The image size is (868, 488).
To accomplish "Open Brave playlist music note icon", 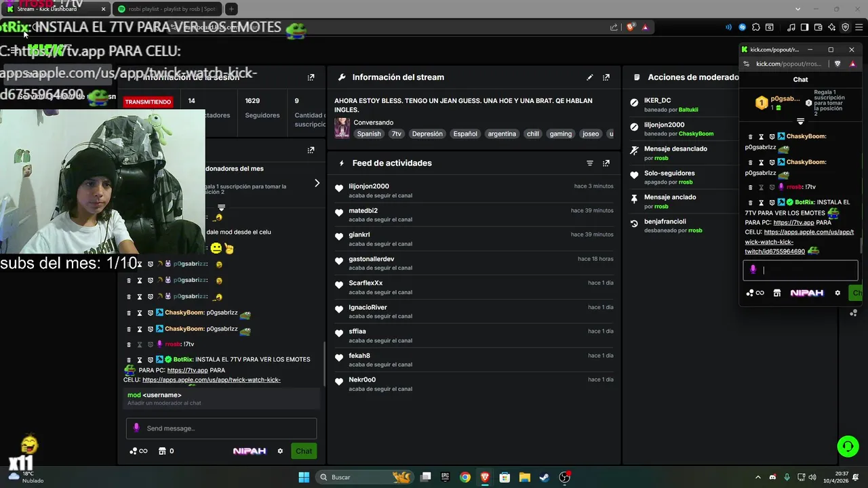I will click(791, 27).
